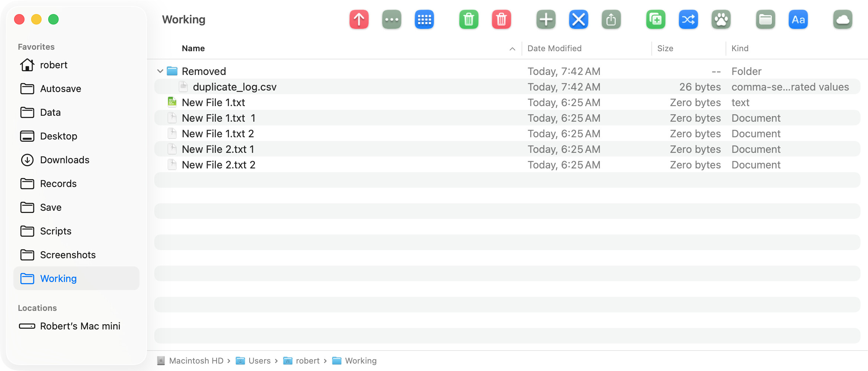Click the share arrow toolbar icon
This screenshot has height=371, width=868.
pos(611,19)
